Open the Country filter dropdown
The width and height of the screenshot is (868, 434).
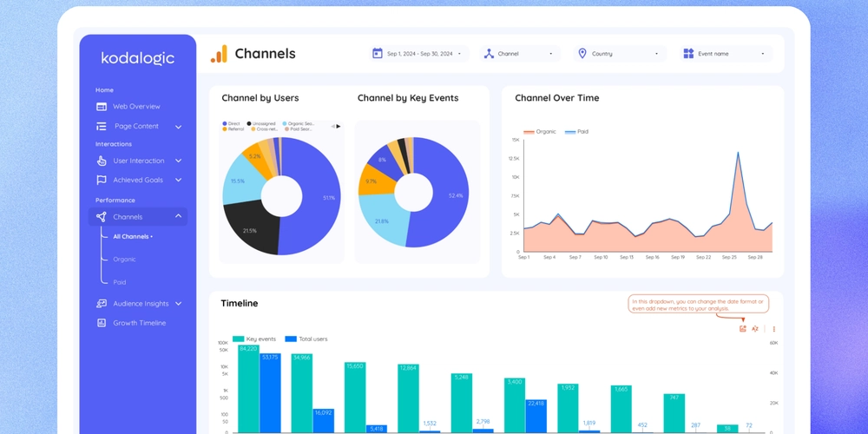[620, 54]
